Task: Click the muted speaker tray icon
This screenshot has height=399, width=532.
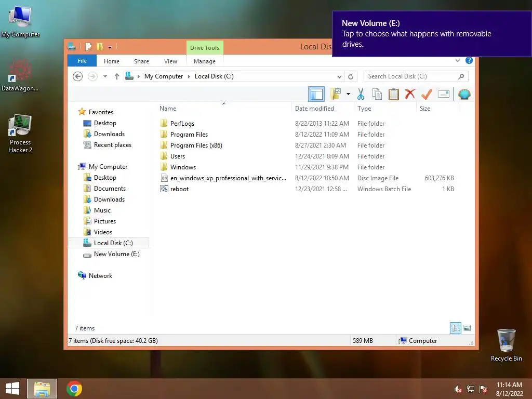Action: point(458,389)
